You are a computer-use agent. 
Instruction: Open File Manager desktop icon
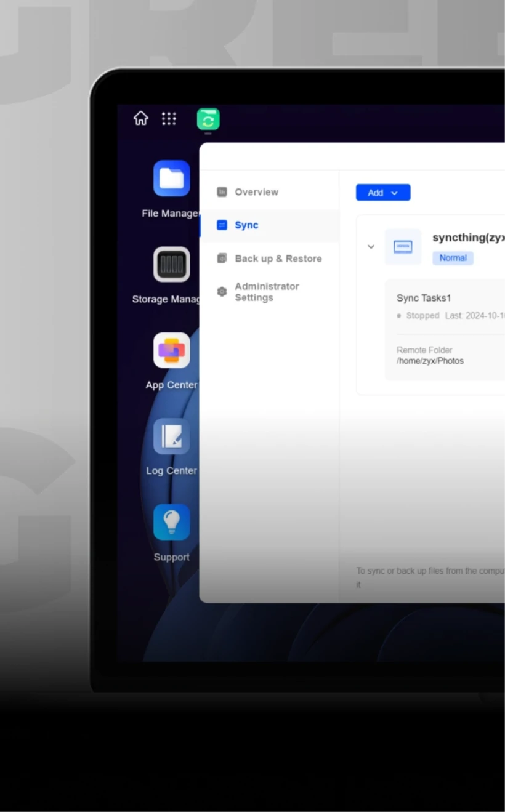(x=171, y=179)
